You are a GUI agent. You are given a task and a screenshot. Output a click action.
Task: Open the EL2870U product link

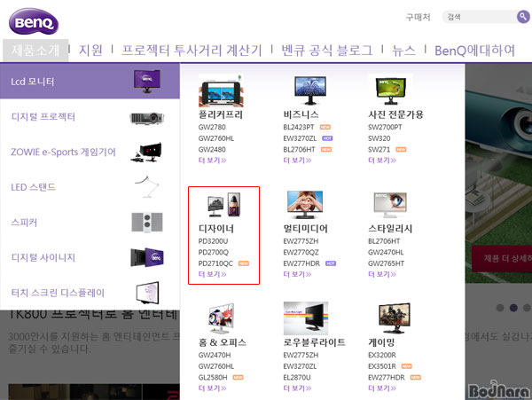(297, 378)
